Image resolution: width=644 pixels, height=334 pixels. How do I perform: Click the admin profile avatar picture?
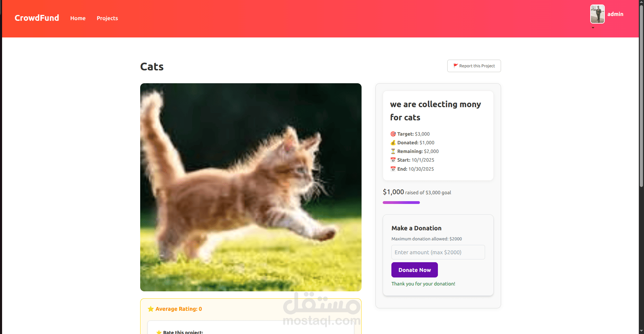coord(598,14)
